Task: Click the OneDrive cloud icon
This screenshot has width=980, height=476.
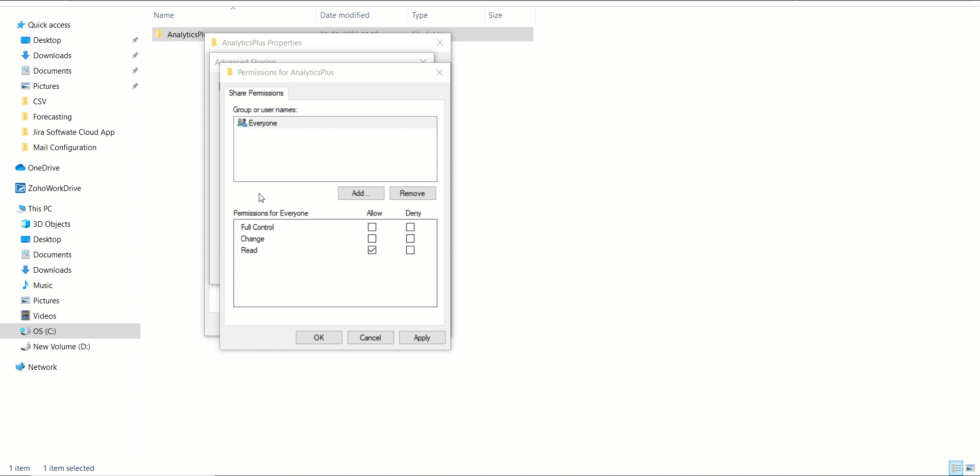Action: tap(20, 168)
